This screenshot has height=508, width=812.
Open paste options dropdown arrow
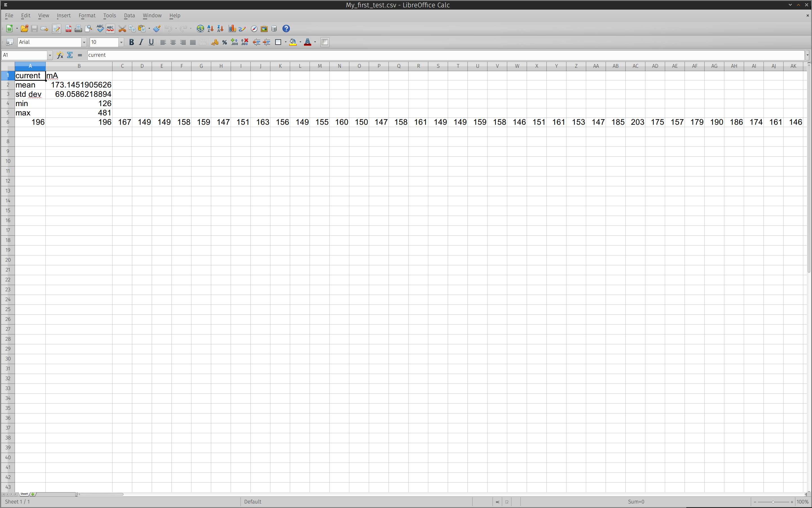point(149,29)
